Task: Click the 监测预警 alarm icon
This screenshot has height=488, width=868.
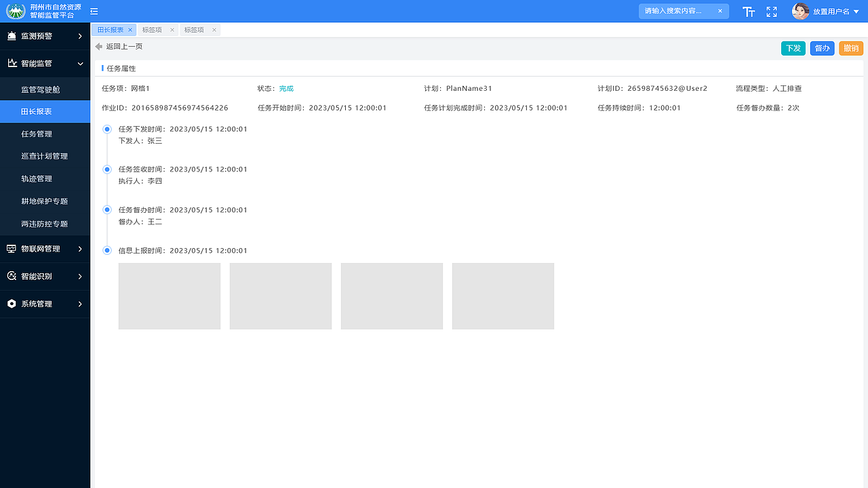Action: pos(12,36)
